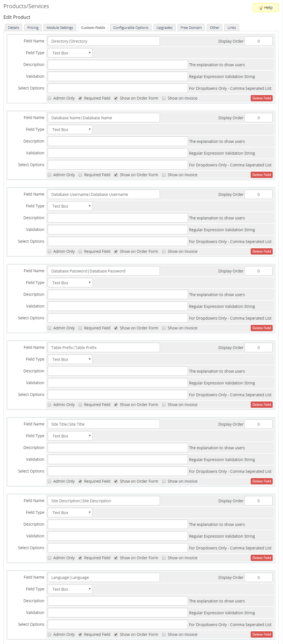Image resolution: width=283 pixels, height=644 pixels.
Task: Click the Description input for Site Description
Action: [x=118, y=524]
